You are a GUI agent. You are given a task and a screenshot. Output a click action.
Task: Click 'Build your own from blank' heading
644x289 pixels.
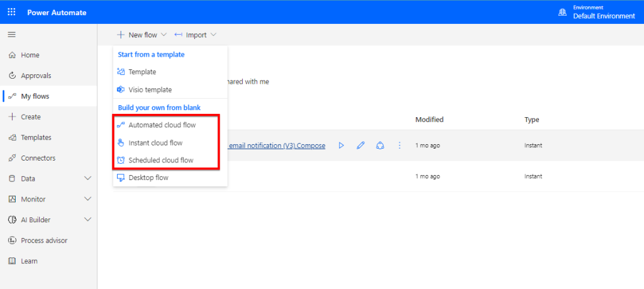[x=159, y=108]
